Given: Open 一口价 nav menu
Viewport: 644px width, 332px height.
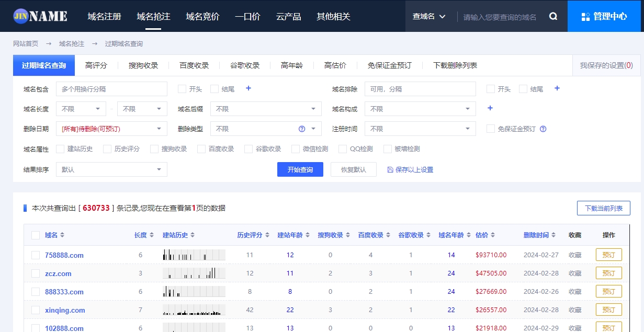Looking at the screenshot, I should (247, 17).
